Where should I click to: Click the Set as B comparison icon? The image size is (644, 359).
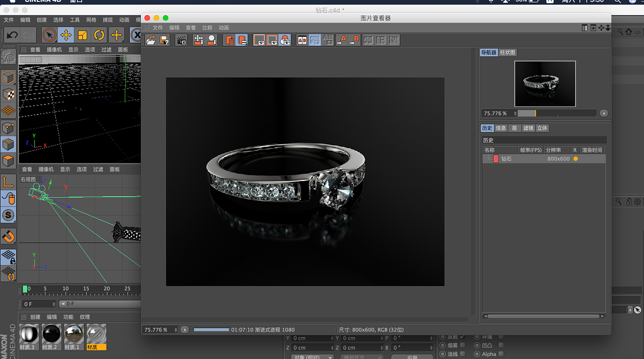(355, 40)
